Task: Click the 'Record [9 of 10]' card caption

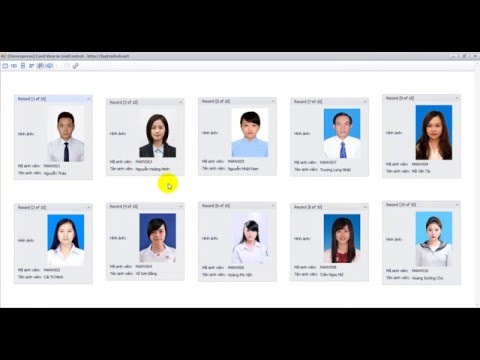Action: [400, 98]
